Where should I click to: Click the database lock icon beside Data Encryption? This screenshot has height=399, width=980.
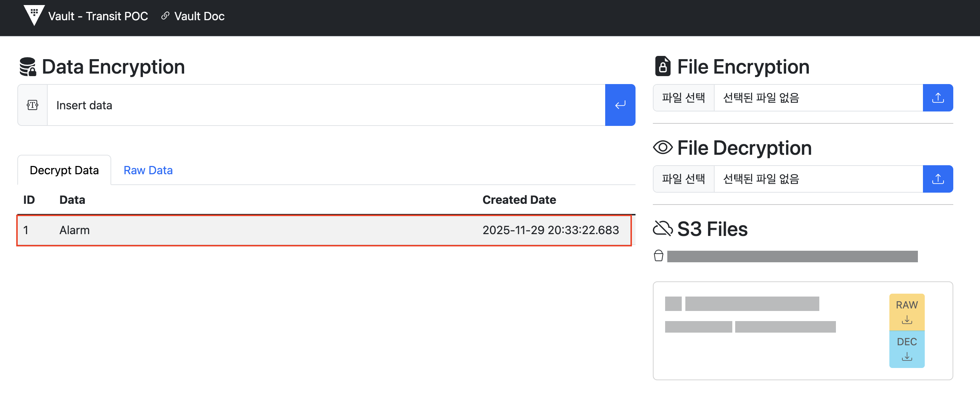[28, 67]
